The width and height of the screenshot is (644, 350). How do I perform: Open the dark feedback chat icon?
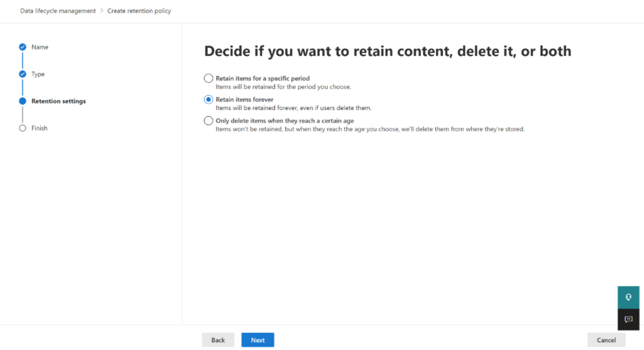click(x=628, y=319)
